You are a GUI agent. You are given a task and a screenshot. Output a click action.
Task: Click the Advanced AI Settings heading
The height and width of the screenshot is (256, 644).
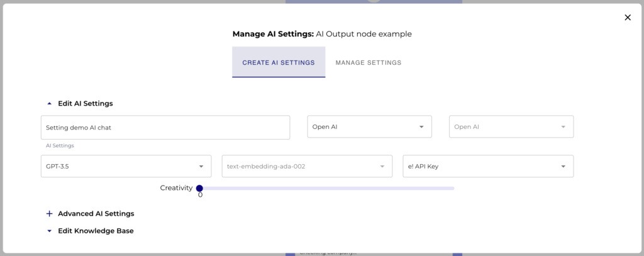coord(96,214)
